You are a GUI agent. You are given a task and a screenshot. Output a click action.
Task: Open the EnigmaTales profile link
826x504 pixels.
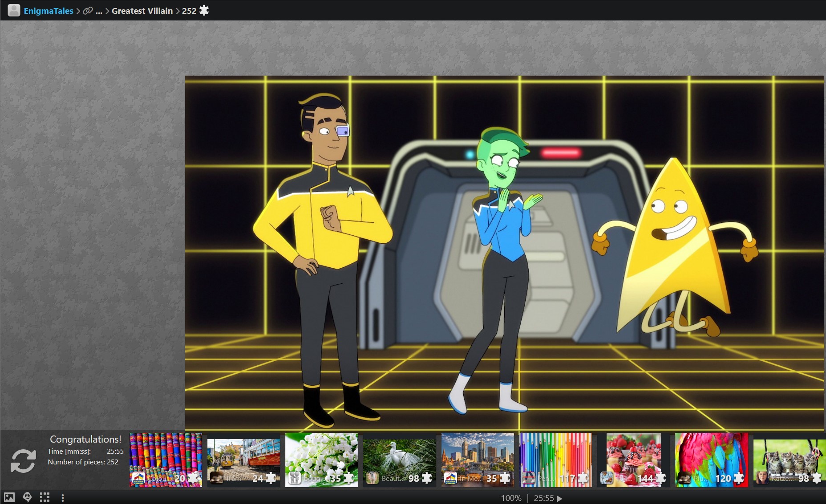(49, 11)
